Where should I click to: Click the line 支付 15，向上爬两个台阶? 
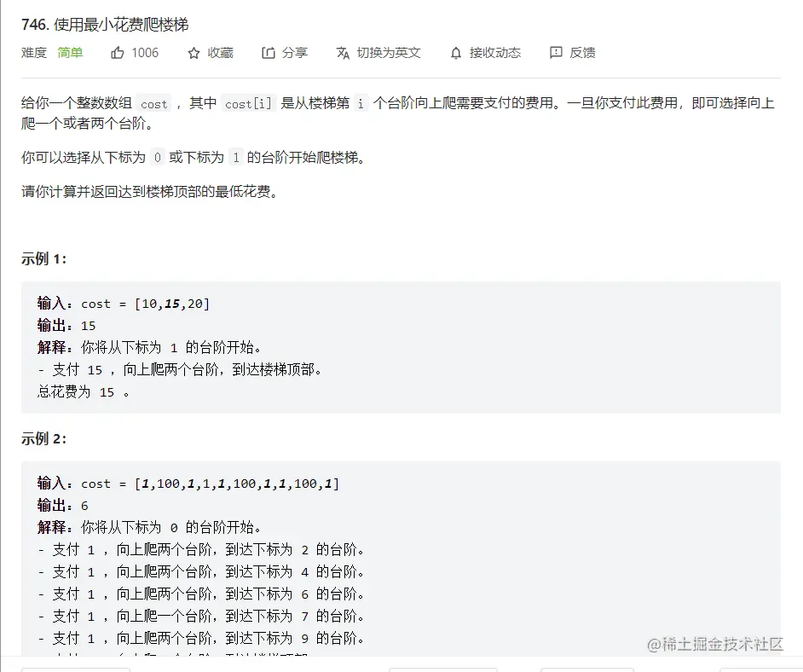click(x=180, y=370)
